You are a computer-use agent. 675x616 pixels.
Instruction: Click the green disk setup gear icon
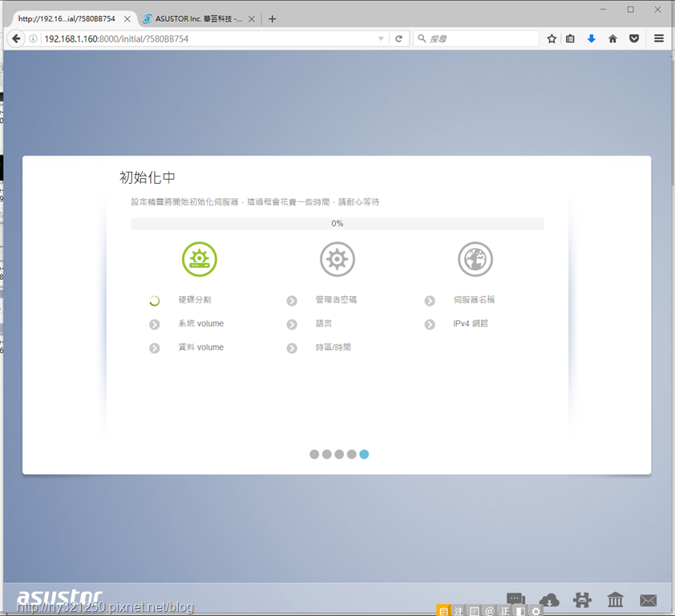coord(200,259)
